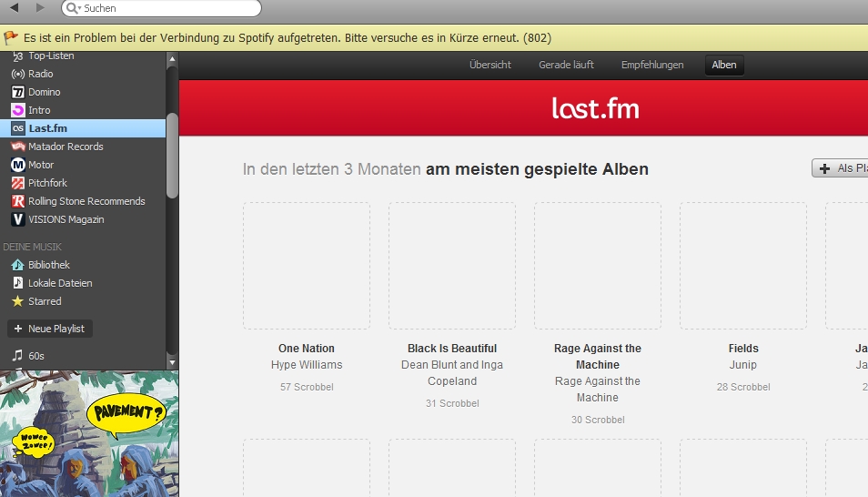
Task: Create a Neue Playlist
Action: point(50,329)
